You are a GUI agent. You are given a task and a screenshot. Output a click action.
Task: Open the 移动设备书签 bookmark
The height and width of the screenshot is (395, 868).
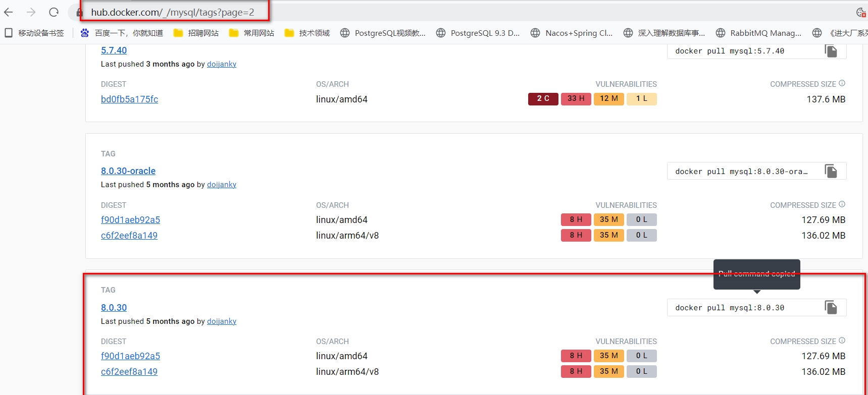(x=34, y=33)
